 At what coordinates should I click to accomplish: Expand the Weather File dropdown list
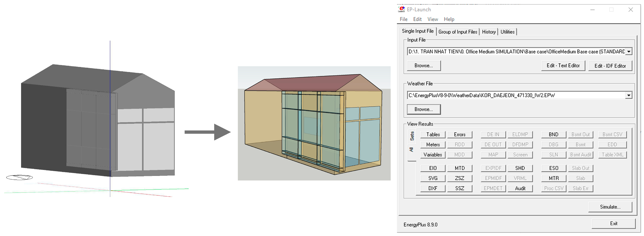629,95
